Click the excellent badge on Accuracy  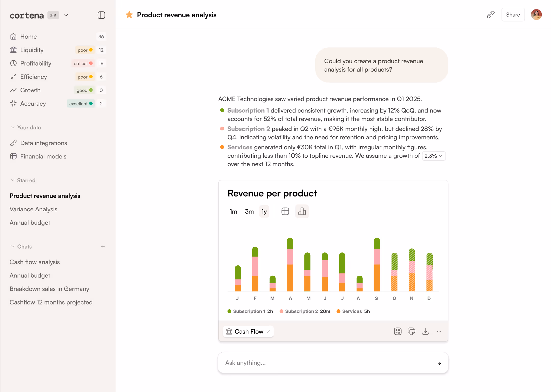point(81,103)
